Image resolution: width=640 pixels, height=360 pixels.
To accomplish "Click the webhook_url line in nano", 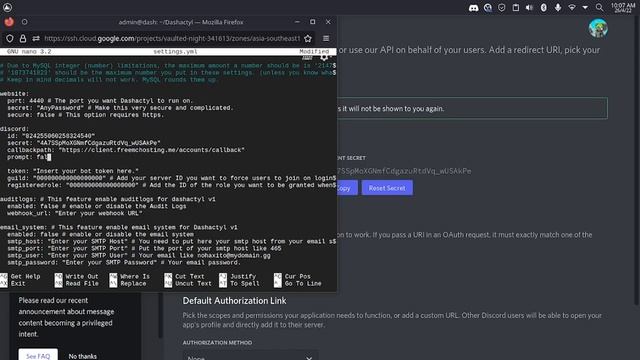I will pyautogui.click(x=75, y=213).
